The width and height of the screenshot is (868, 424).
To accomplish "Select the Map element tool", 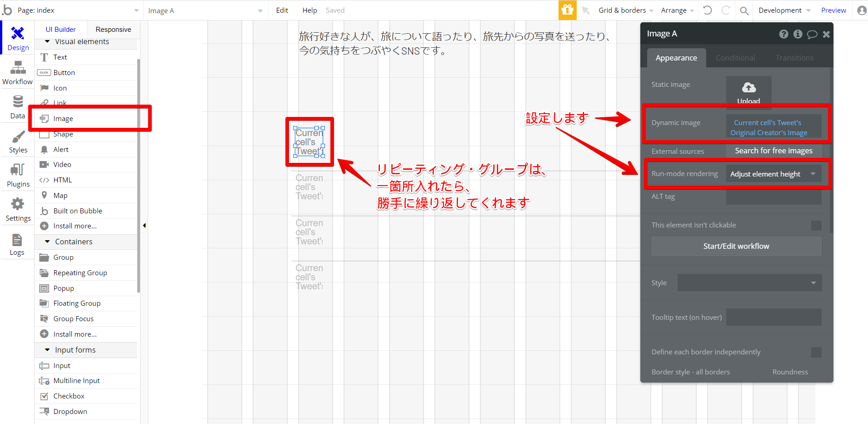I will point(86,195).
